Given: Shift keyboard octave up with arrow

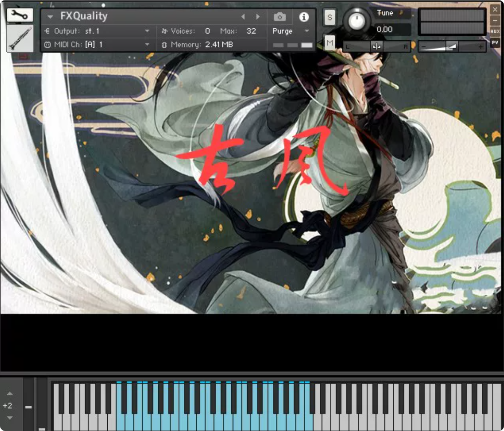Looking at the screenshot, I should point(10,393).
